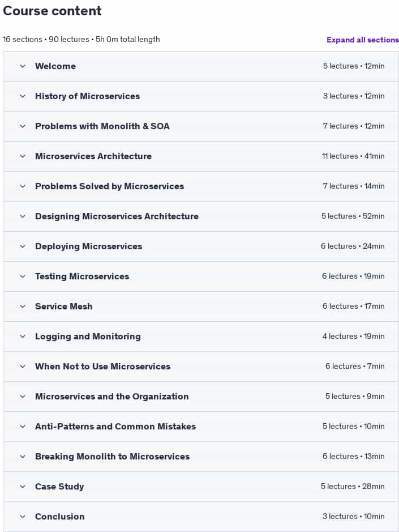This screenshot has width=399, height=532.
Task: Select Breaking Monolith to Microservices heading
Action: point(113,456)
